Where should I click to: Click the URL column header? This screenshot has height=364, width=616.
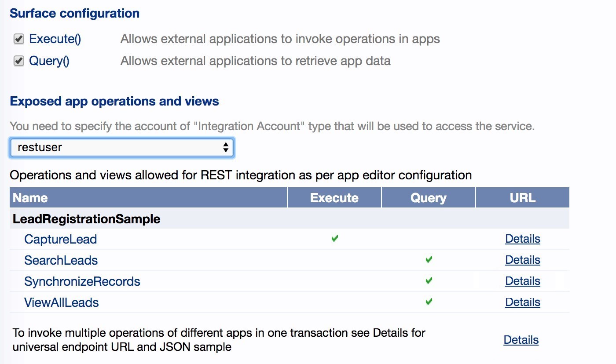[x=522, y=197]
